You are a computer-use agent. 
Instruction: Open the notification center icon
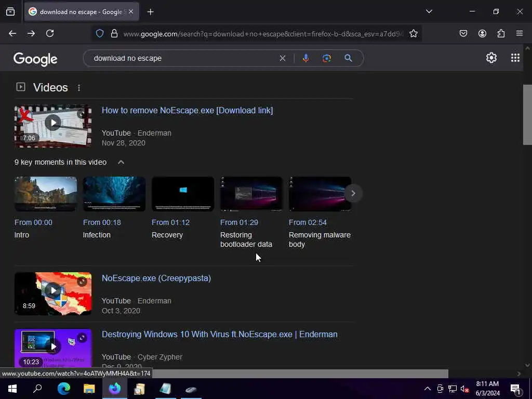click(x=515, y=389)
